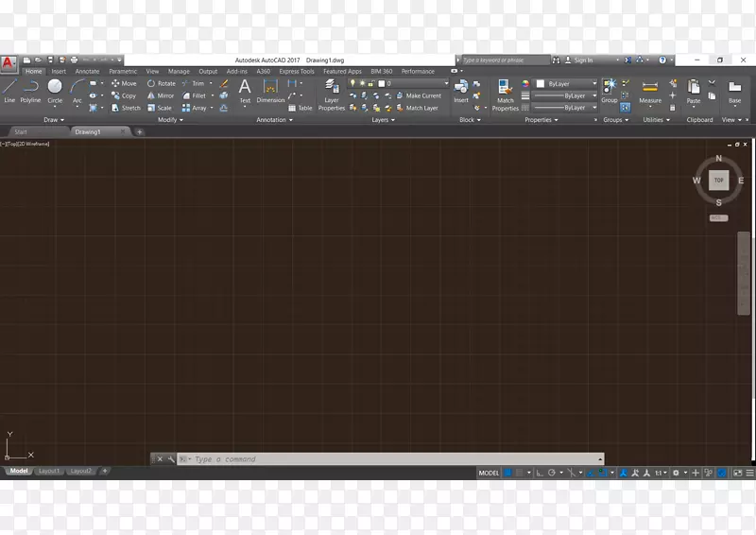Open the layer name dropdown

pyautogui.click(x=400, y=83)
